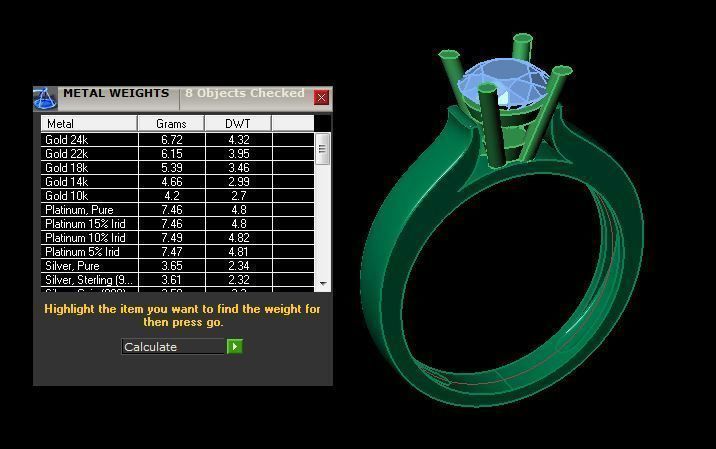Click the 8 Objects Checked label
Screen dimensions: 716x449
click(x=245, y=93)
